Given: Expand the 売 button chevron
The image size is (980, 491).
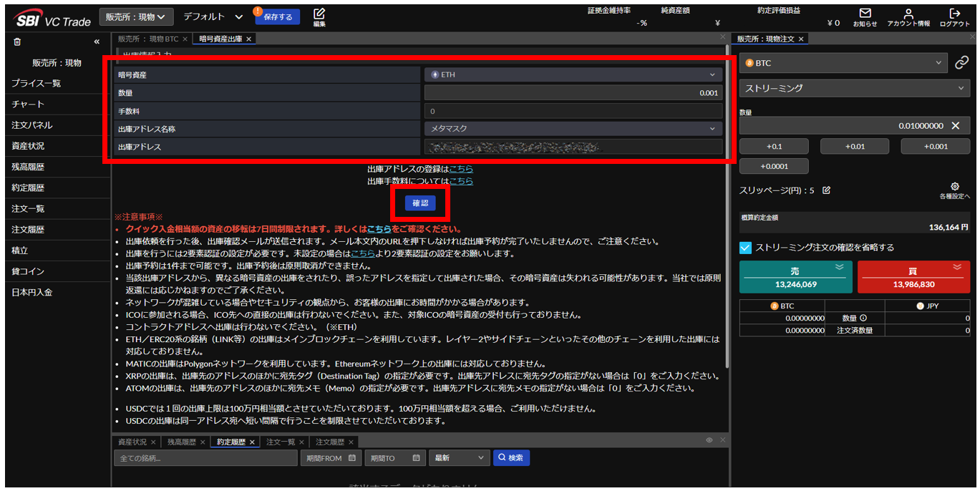Looking at the screenshot, I should pyautogui.click(x=840, y=267).
